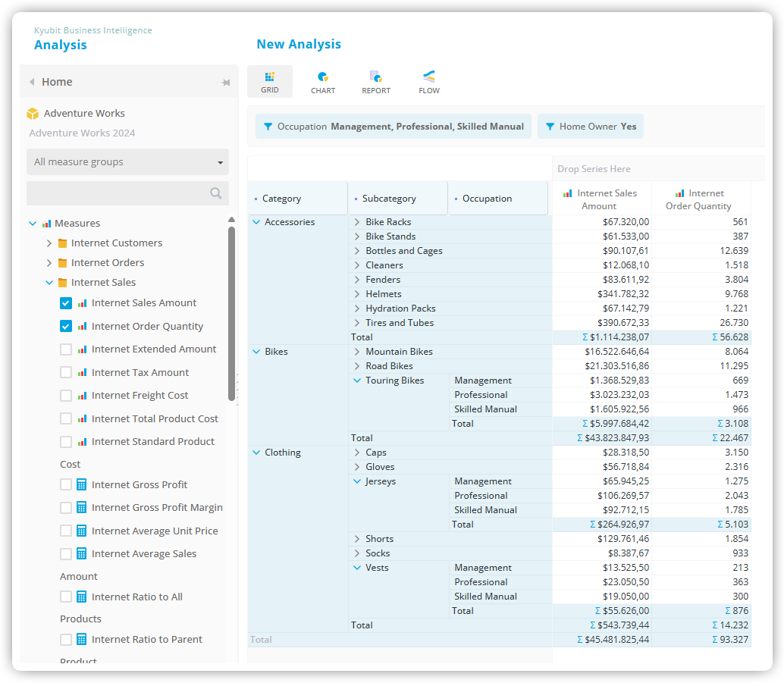Click the Internet Average Sales calculator icon

tap(81, 554)
